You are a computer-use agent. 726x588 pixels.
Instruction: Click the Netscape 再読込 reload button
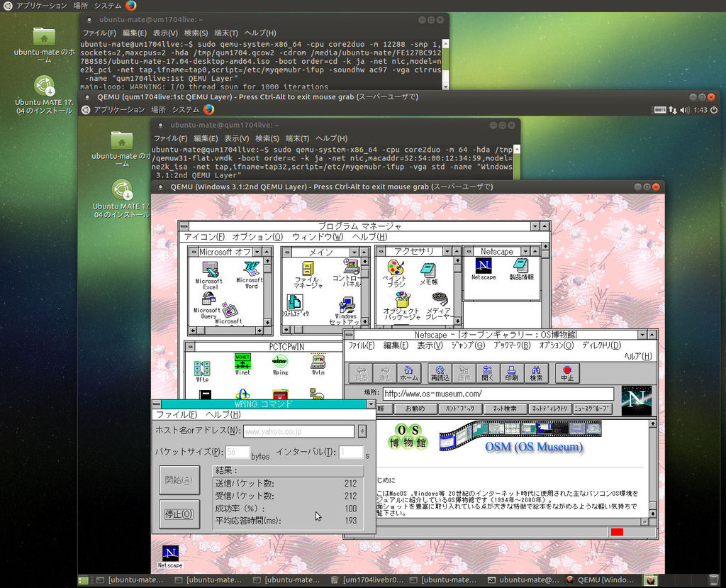(440, 373)
